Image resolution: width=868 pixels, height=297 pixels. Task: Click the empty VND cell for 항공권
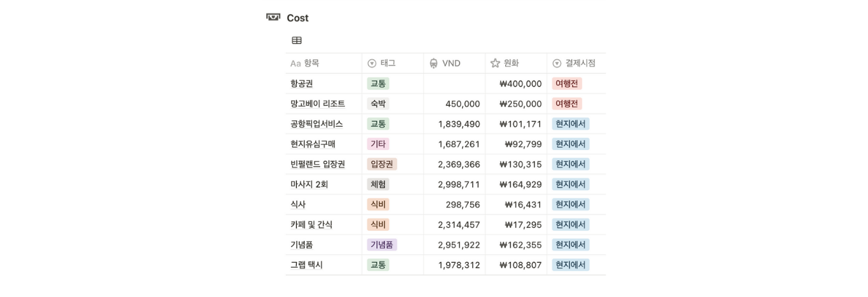click(454, 83)
